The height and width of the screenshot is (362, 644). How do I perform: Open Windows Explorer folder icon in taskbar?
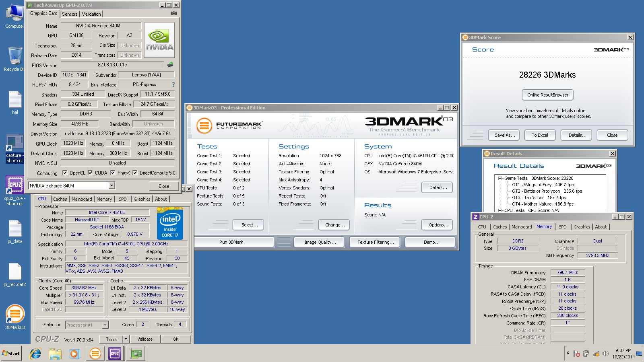(55, 354)
